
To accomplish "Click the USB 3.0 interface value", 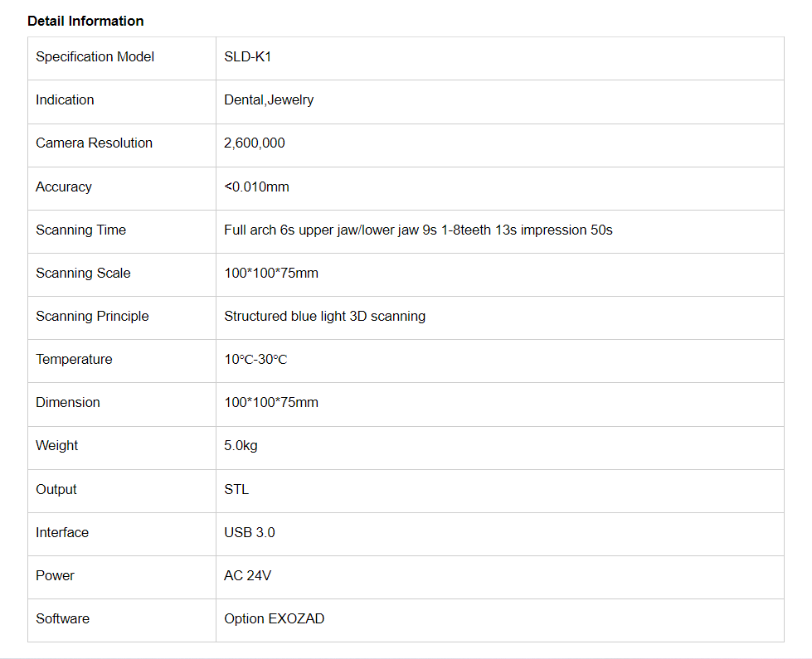I will [249, 533].
